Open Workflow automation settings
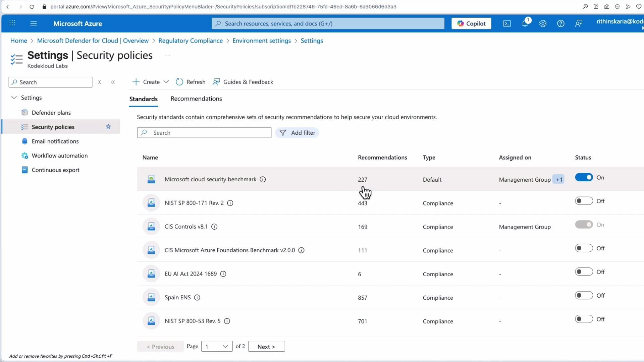Viewport: 644px width, 362px height. (x=59, y=156)
